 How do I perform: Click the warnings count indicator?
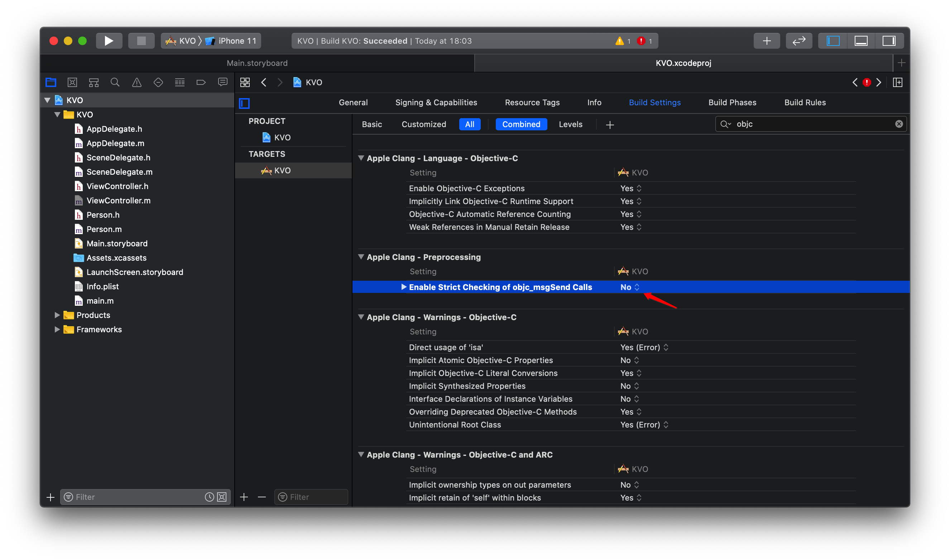pyautogui.click(x=623, y=41)
